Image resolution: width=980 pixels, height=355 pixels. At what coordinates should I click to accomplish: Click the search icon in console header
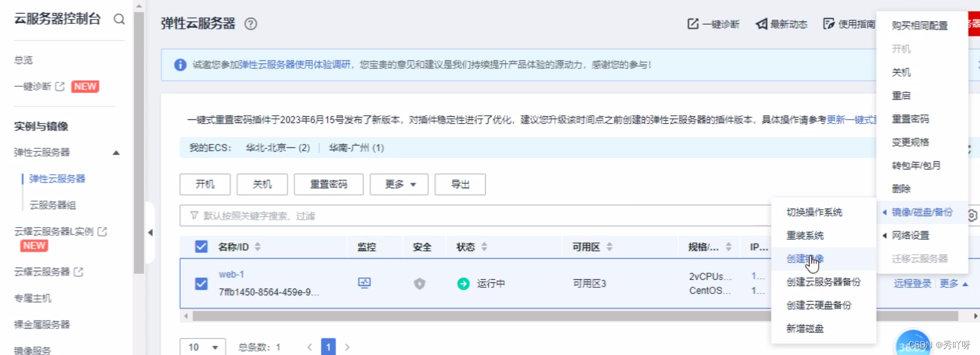tap(119, 19)
